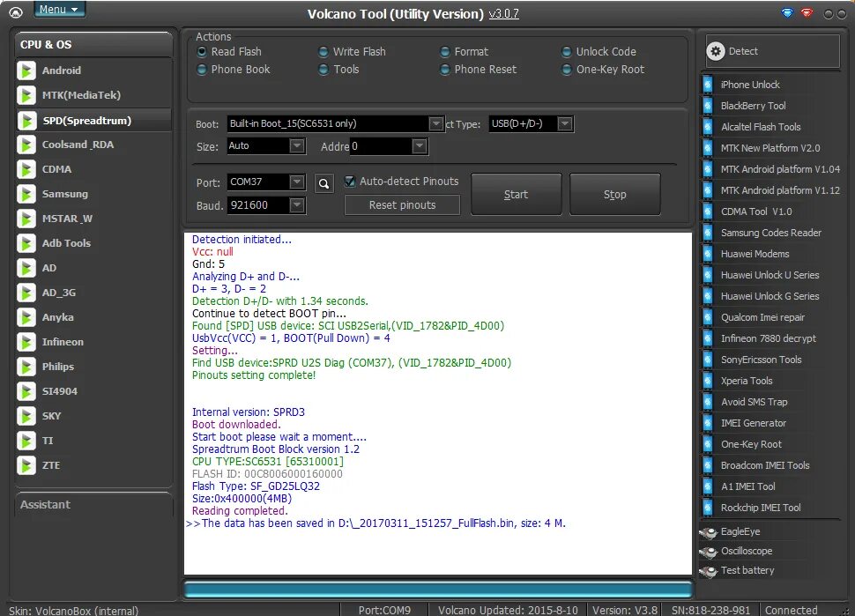Open the Port COM37 dropdown
This screenshot has width=855, height=616.
coord(297,182)
